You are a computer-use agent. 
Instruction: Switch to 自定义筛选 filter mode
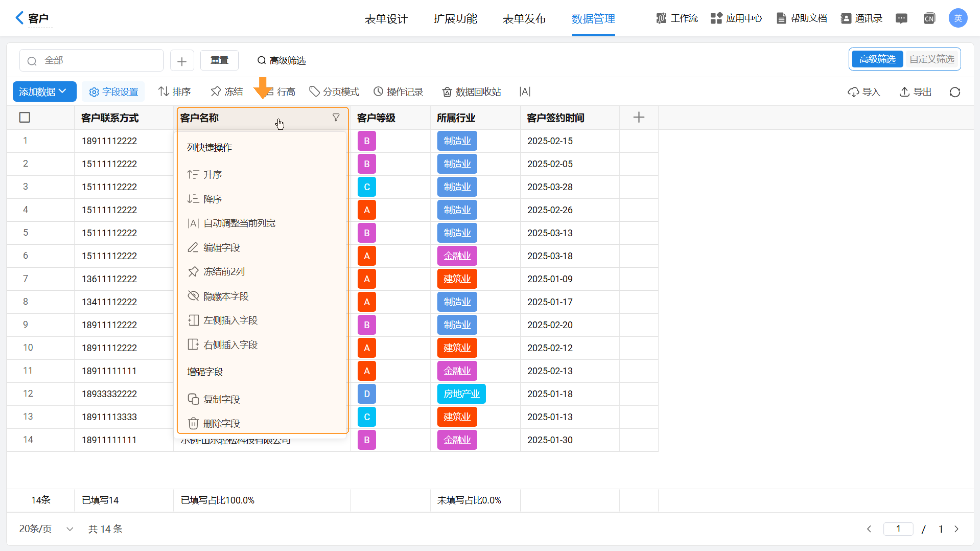tap(931, 59)
